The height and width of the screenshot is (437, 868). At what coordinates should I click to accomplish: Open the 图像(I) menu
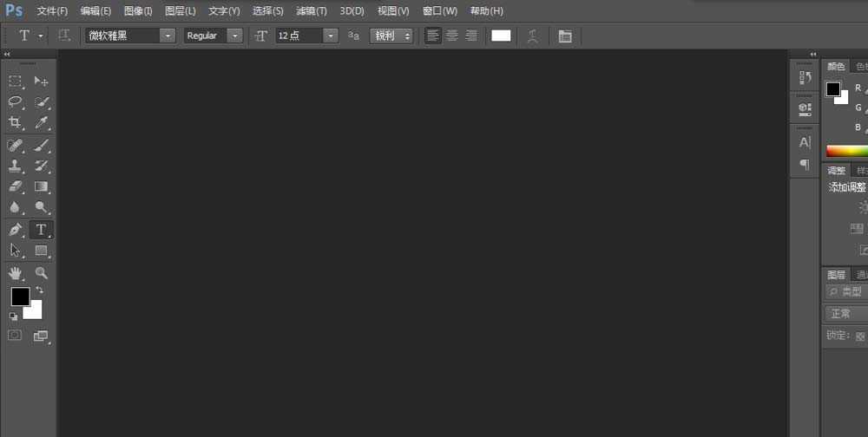coord(138,11)
